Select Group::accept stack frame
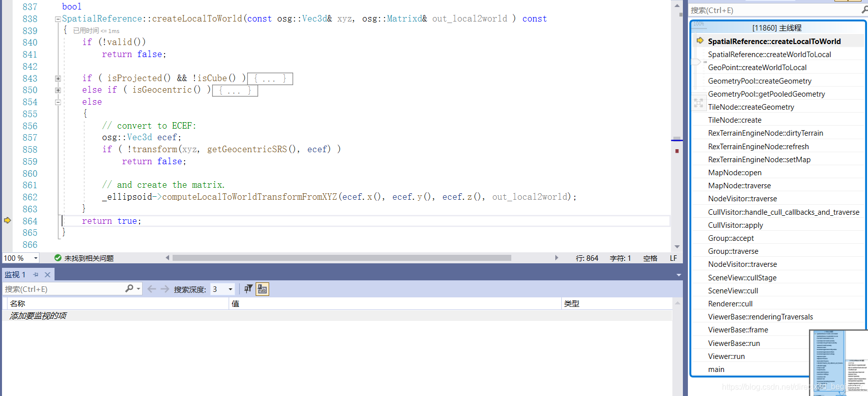The image size is (868, 396). pos(730,238)
